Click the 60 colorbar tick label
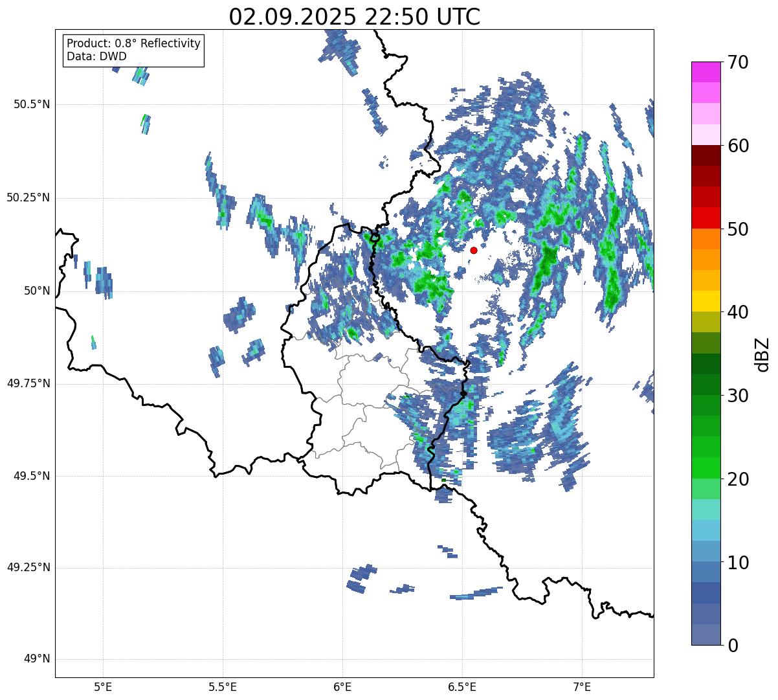Viewport: 778px width, 700px height. pyautogui.click(x=737, y=146)
